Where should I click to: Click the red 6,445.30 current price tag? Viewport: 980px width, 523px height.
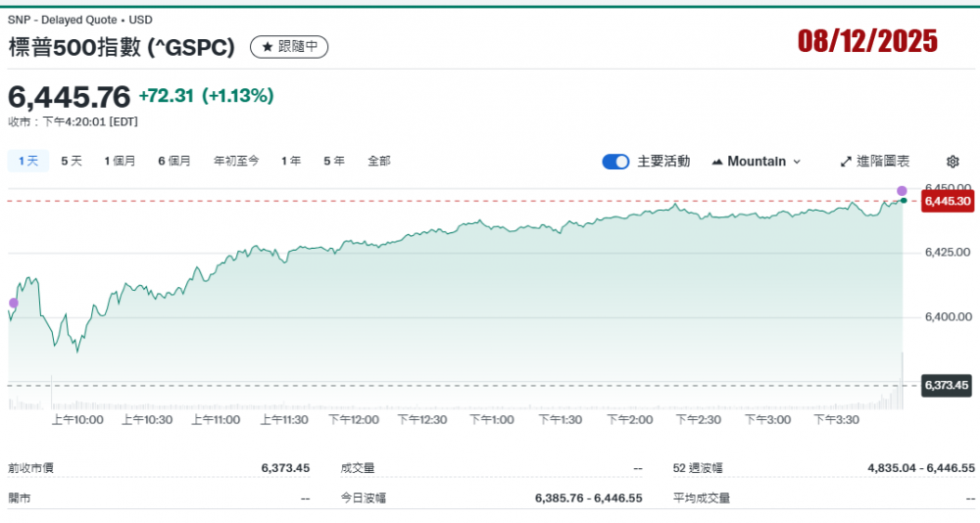947,202
